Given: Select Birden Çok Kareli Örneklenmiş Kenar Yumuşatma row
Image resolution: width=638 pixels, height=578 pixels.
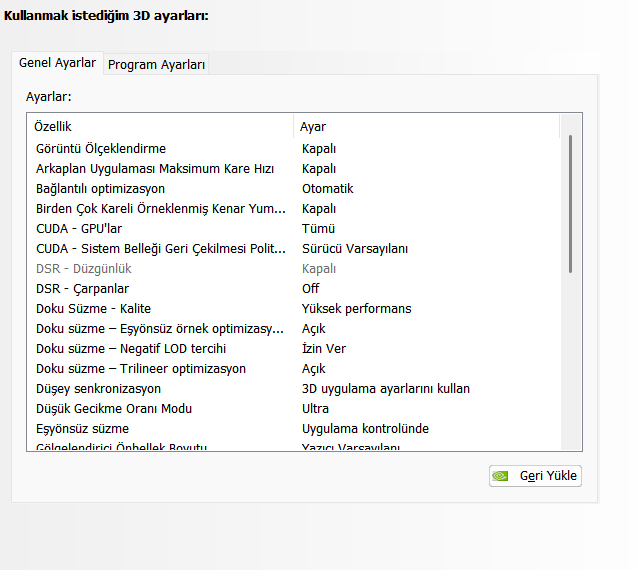Looking at the screenshot, I should coord(161,209).
